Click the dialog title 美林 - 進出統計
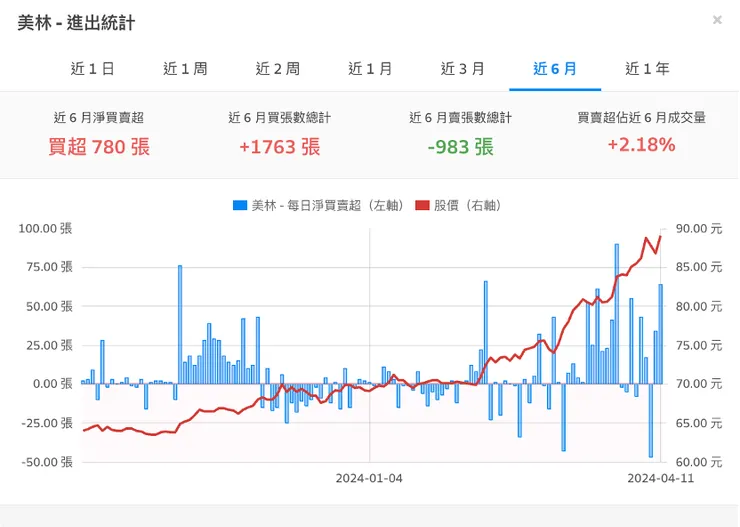The width and height of the screenshot is (740, 527). (x=76, y=23)
